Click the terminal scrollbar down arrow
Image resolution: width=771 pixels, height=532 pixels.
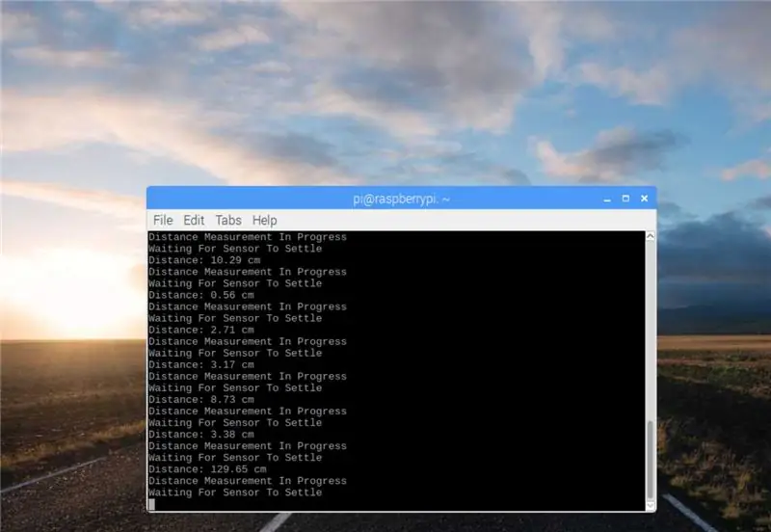[x=650, y=505]
